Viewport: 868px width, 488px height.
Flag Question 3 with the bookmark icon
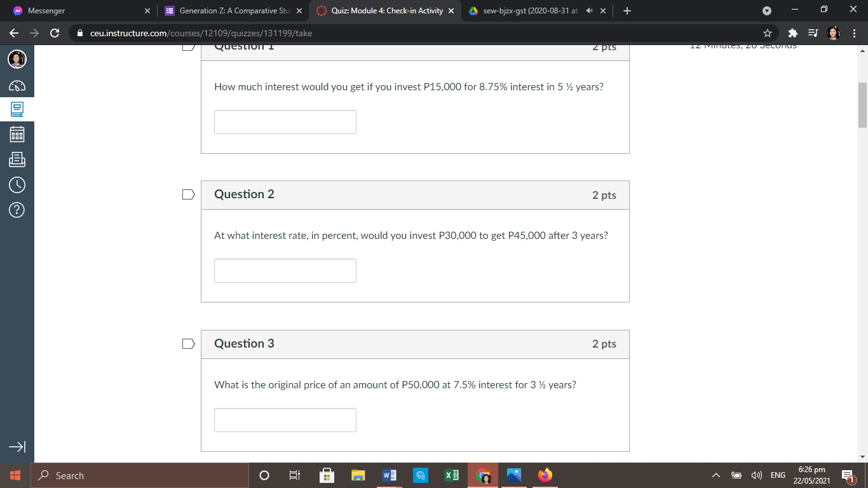188,344
